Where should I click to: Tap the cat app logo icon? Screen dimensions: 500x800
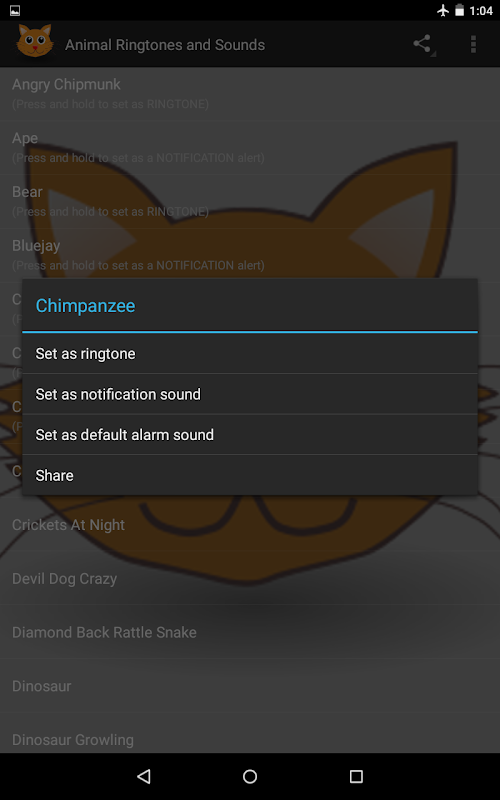tap(35, 41)
